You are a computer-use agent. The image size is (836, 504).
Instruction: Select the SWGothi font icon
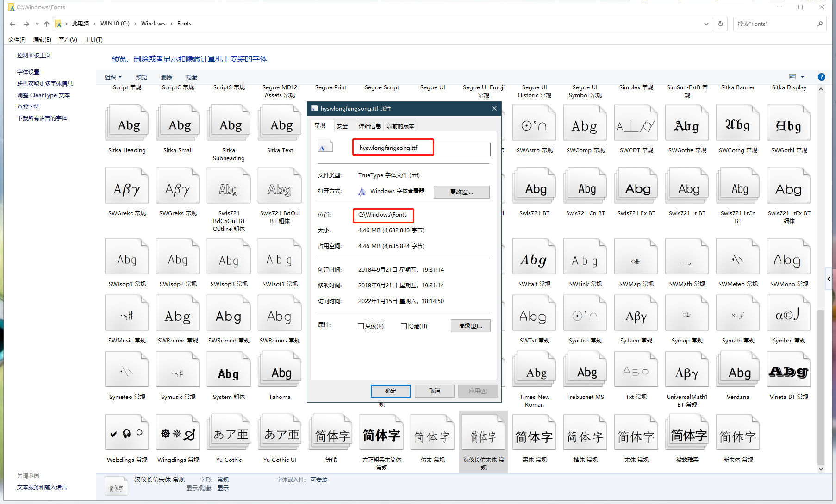click(x=789, y=123)
